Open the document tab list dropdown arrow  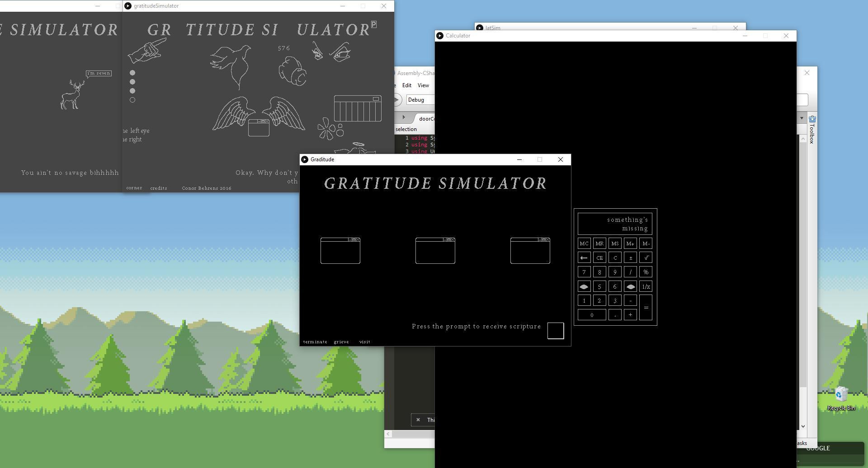[x=802, y=118]
